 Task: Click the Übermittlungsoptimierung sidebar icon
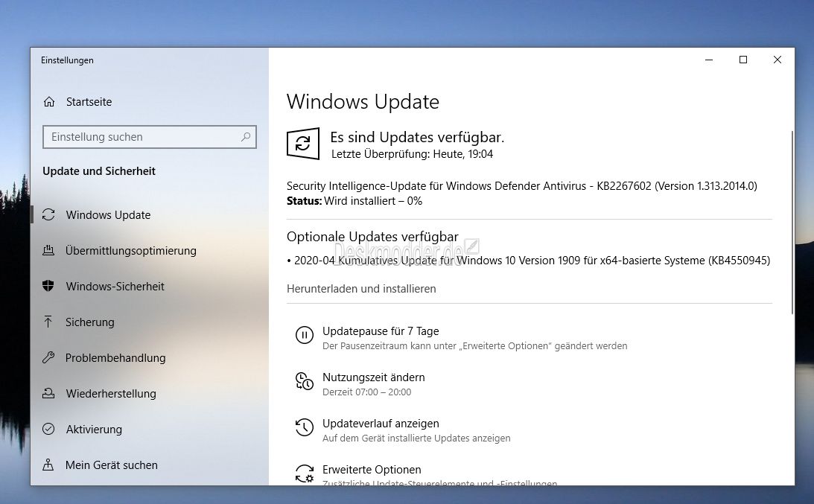[48, 251]
